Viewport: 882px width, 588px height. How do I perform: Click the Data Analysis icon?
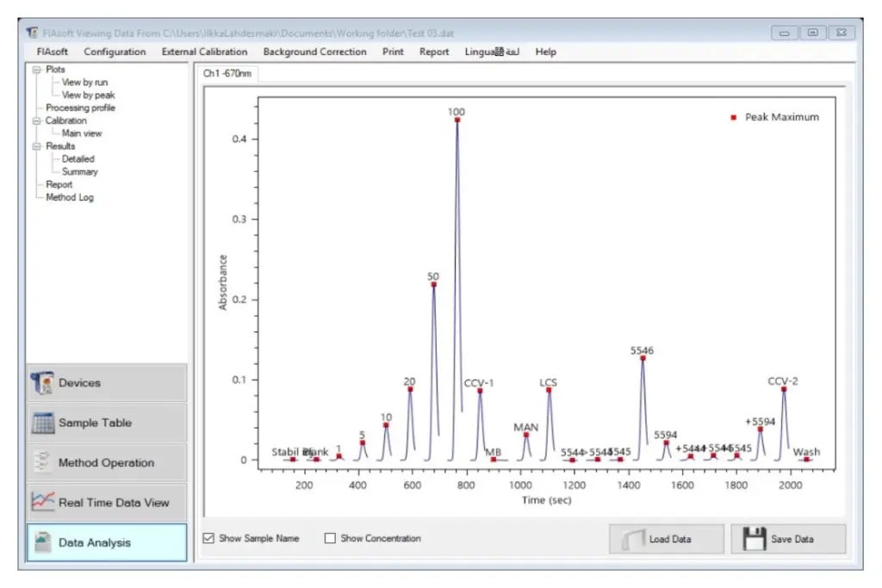pos(42,542)
